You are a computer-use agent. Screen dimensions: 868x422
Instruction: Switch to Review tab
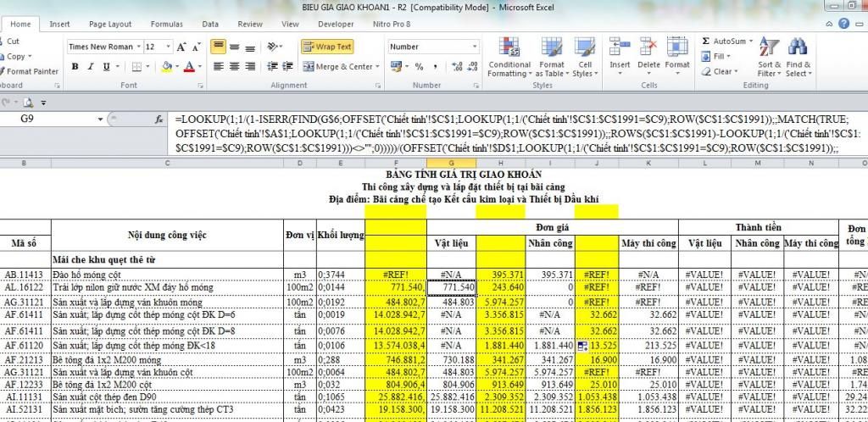tap(250, 25)
